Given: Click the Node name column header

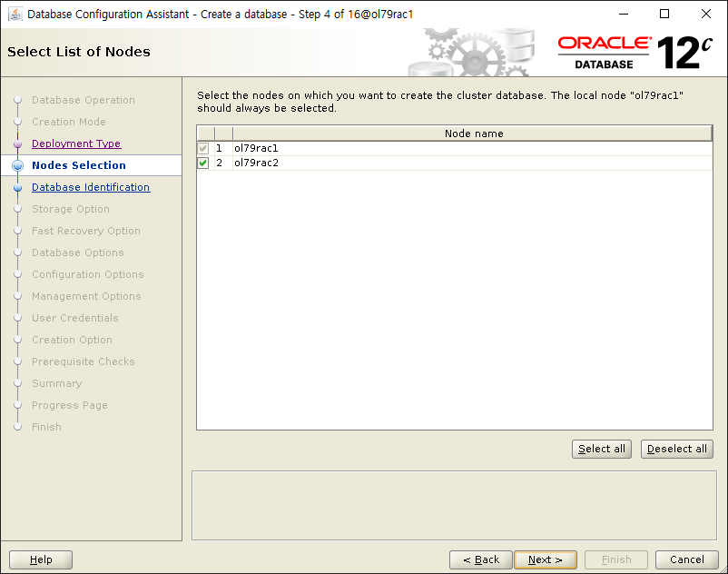Looking at the screenshot, I should (x=473, y=134).
